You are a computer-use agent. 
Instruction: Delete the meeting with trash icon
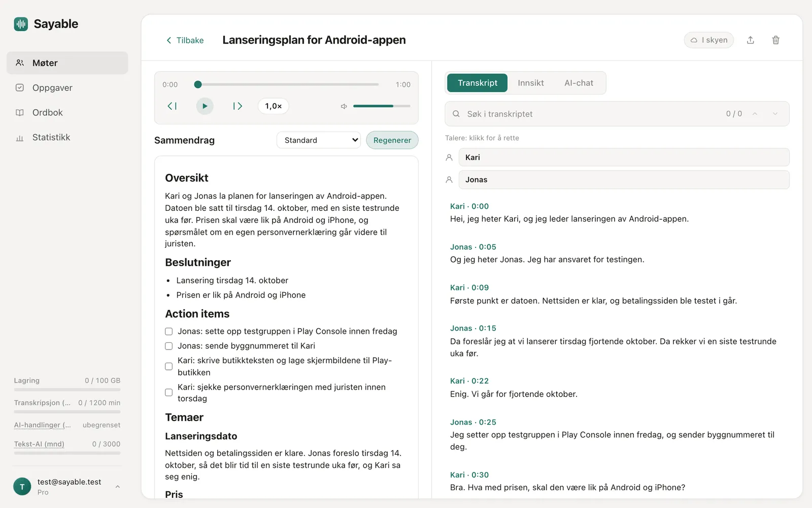tap(776, 40)
